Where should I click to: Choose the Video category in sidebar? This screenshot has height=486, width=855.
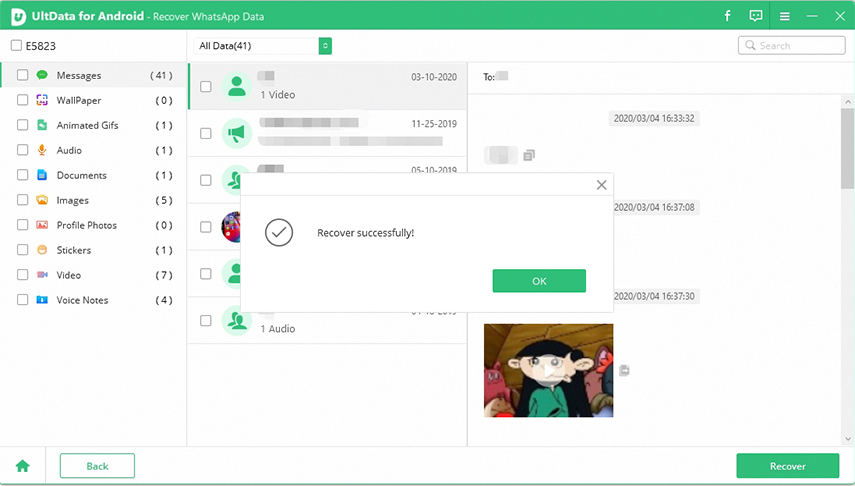point(68,275)
